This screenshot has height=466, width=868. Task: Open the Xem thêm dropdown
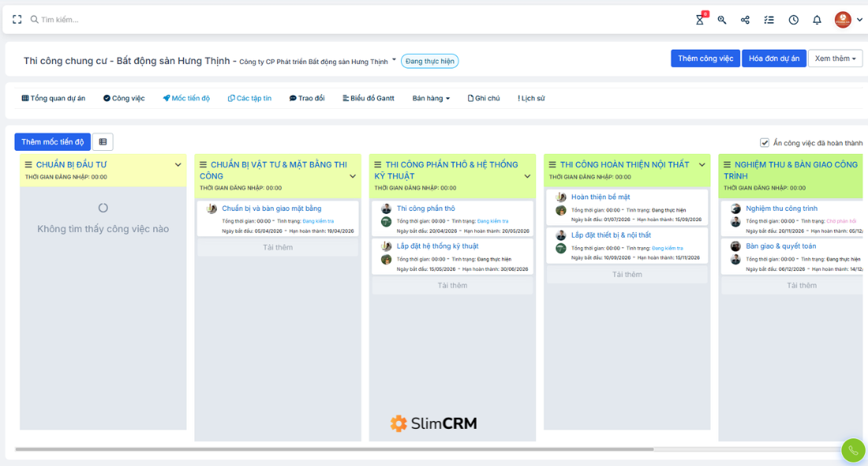[836, 58]
